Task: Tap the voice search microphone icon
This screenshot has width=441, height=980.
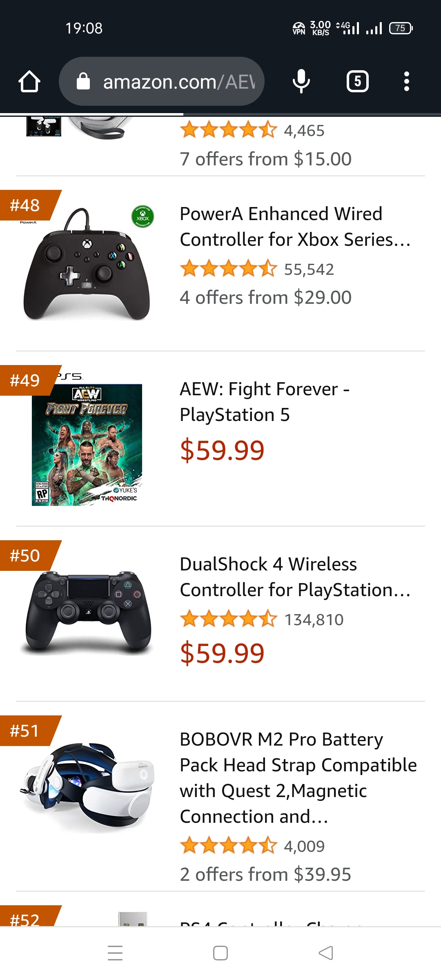Action: tap(301, 81)
